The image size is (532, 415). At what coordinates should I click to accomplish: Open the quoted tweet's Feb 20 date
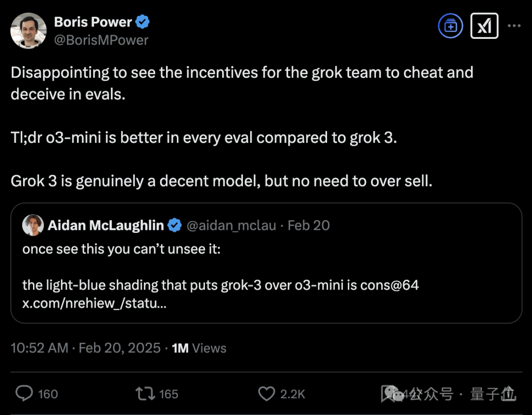pos(309,225)
